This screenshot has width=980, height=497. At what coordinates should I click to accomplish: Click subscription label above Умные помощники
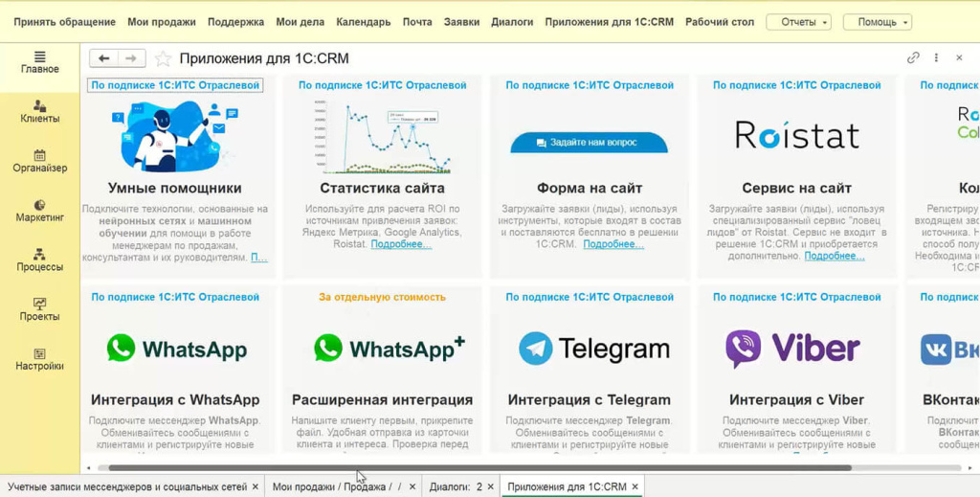click(175, 85)
